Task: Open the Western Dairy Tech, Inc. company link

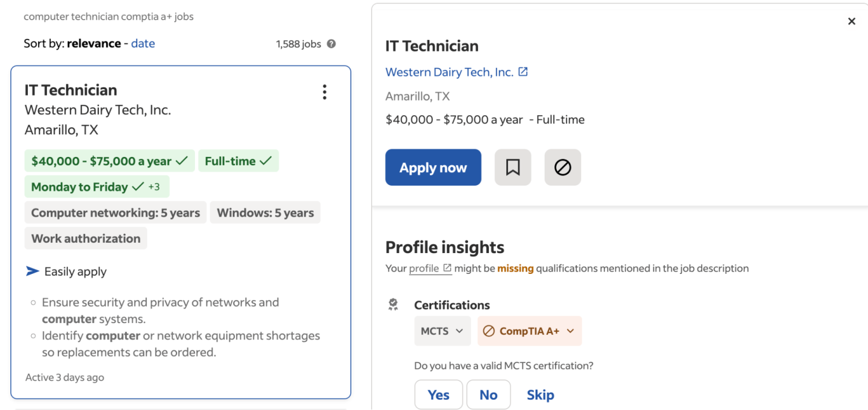Action: [x=449, y=72]
